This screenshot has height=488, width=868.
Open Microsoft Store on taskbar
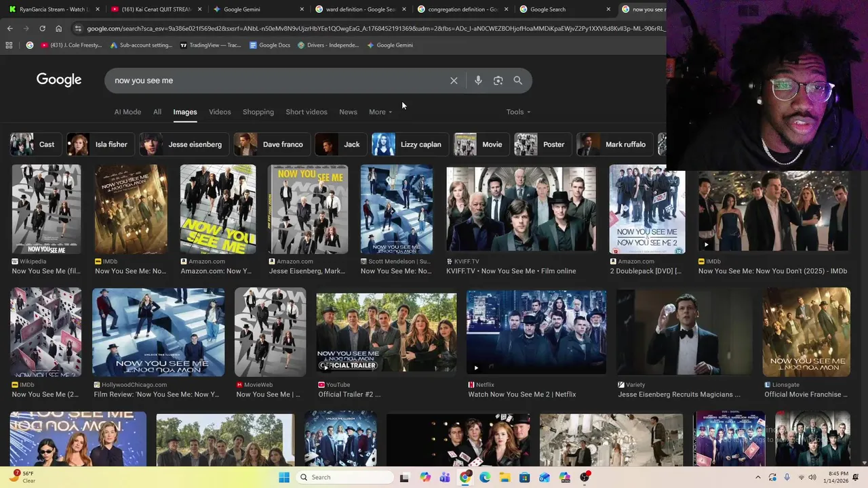pos(525,477)
